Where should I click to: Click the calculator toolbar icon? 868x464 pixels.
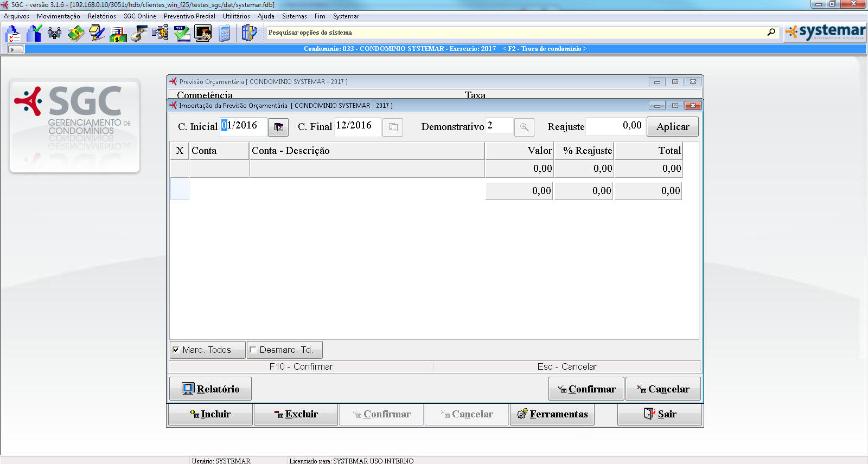tap(225, 34)
